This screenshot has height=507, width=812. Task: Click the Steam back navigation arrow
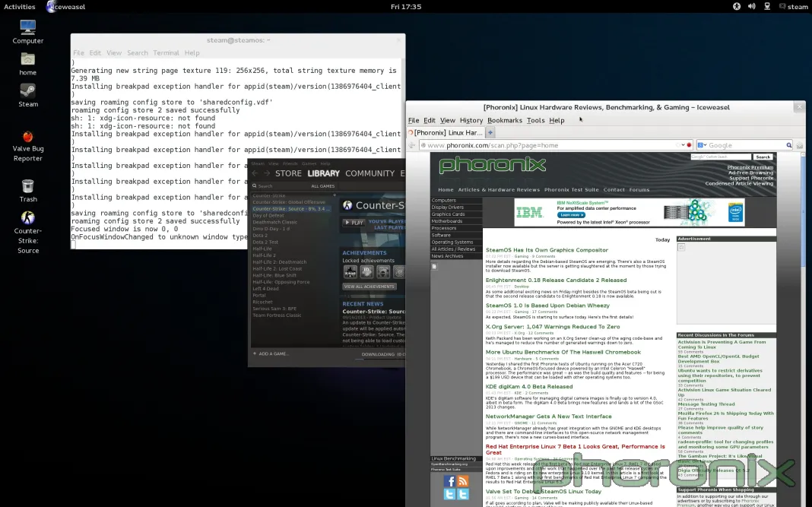coord(256,173)
